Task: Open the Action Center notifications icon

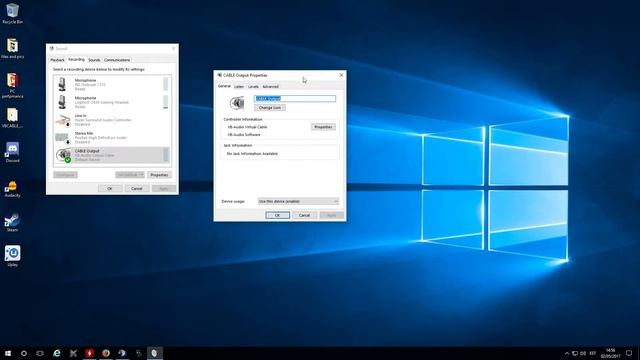Action: 629,353
